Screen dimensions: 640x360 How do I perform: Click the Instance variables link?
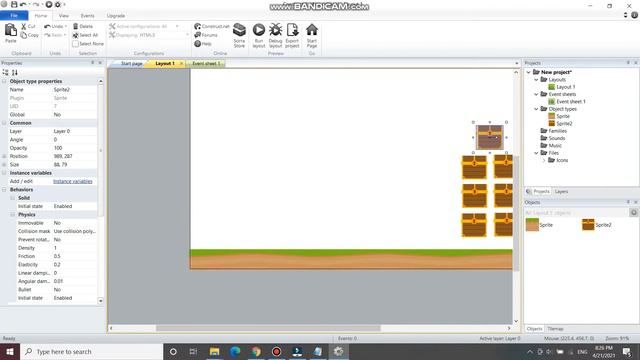[73, 181]
